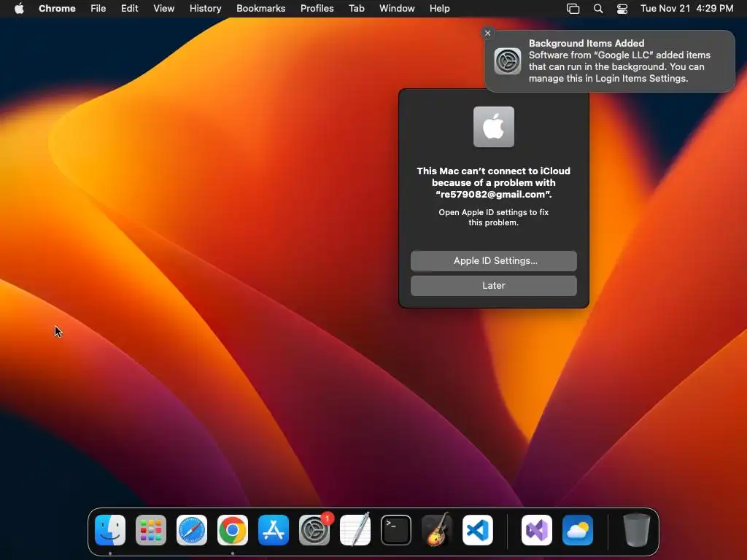Open the Weather app in the Dock
747x560 pixels.
coord(578,530)
